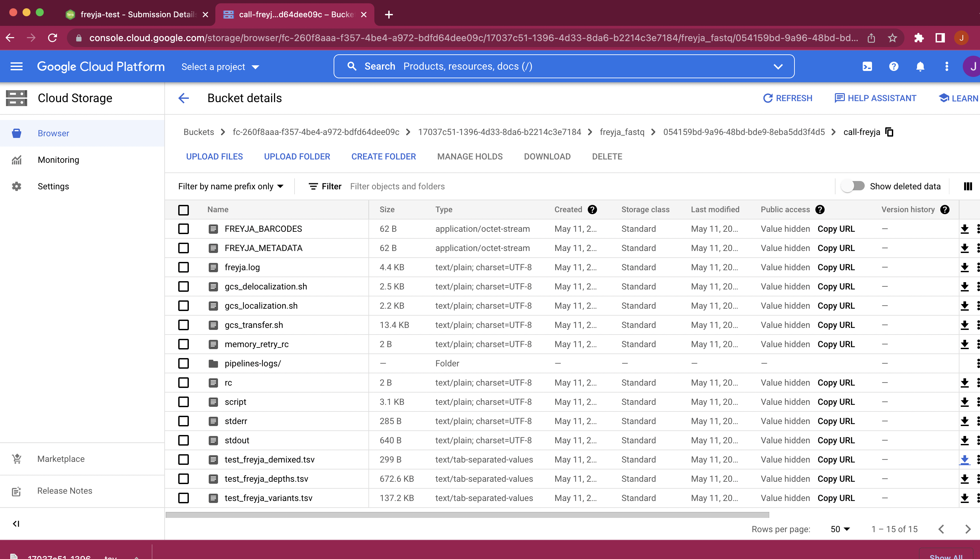Check the stdout row checkbox
The image size is (980, 559).
[183, 440]
